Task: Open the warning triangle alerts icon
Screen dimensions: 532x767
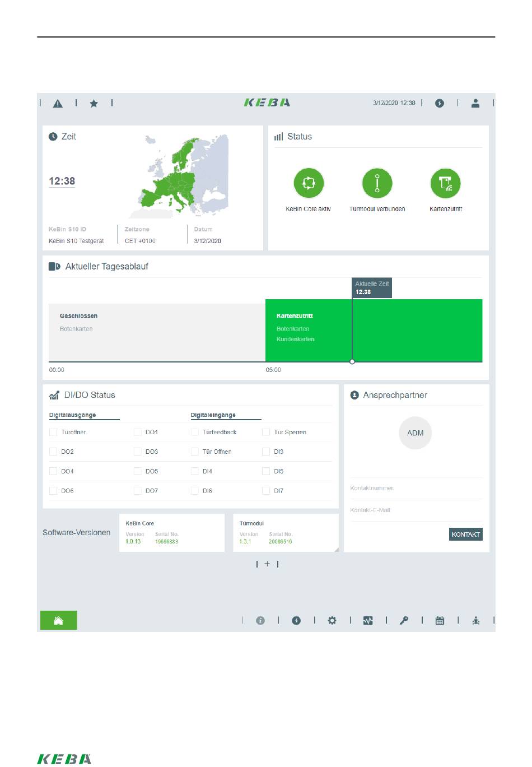Action: (58, 104)
